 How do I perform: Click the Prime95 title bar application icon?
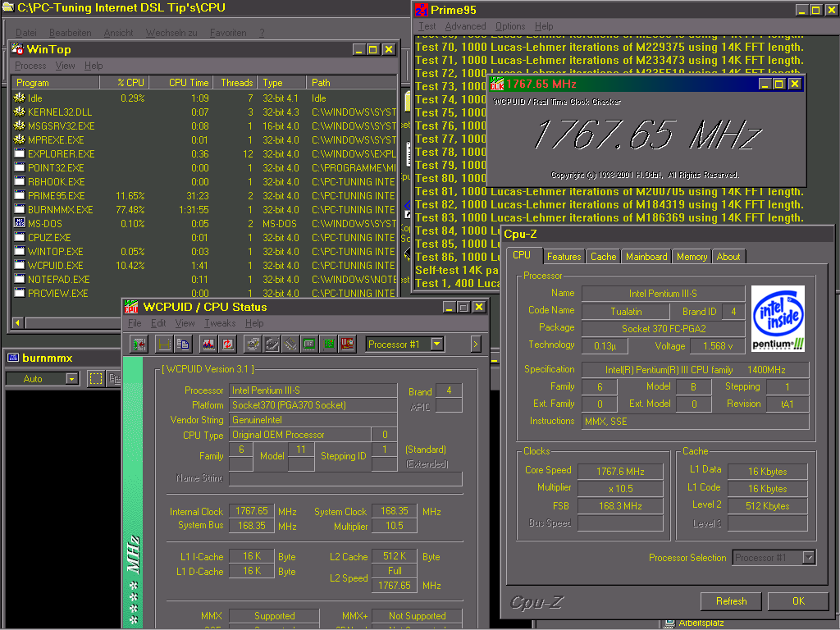(422, 10)
